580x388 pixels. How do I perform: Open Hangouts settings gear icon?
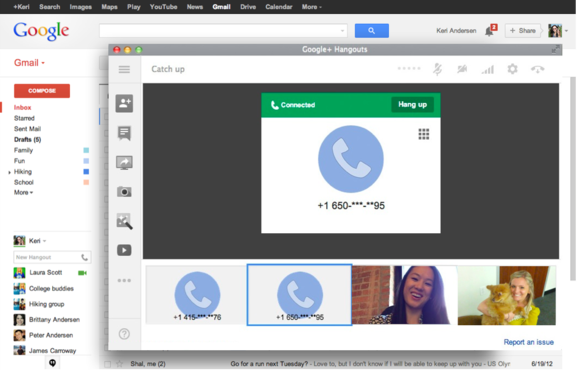(512, 69)
